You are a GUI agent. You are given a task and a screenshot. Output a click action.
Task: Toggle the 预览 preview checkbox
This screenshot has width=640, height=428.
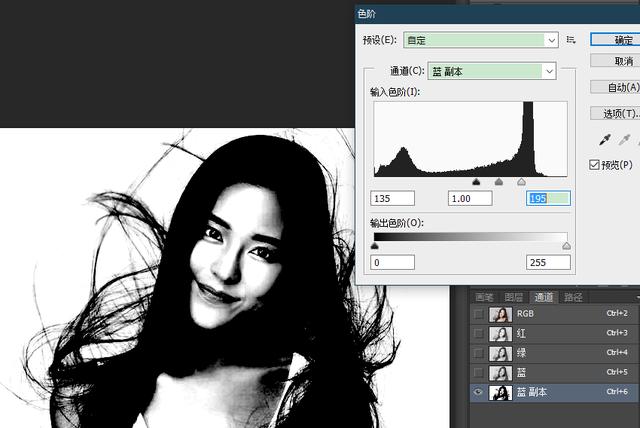597,164
